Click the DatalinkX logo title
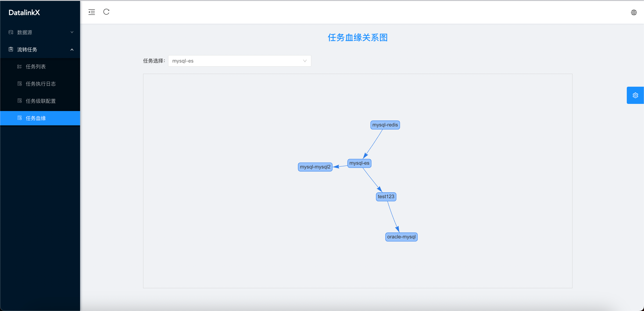644x311 pixels. (x=24, y=13)
